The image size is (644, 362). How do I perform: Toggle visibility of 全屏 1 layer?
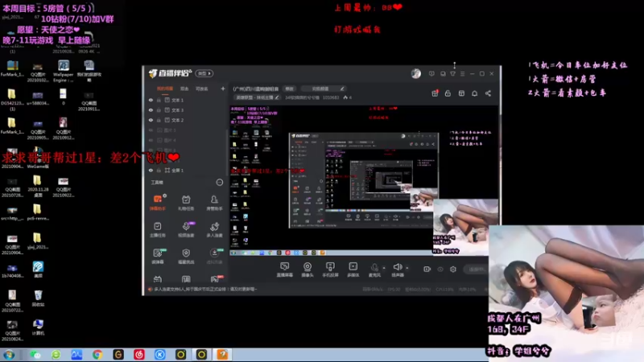[151, 171]
